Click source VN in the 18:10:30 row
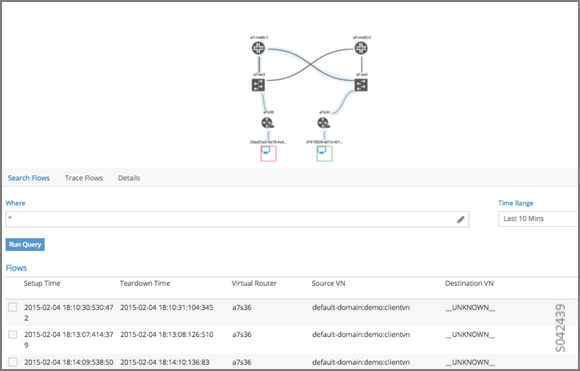580x371 pixels. (361, 307)
